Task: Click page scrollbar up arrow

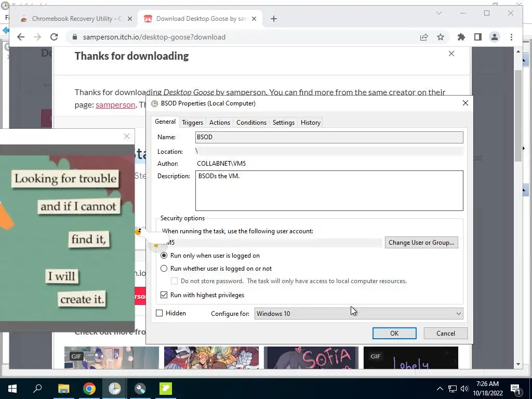Action: pos(518,51)
